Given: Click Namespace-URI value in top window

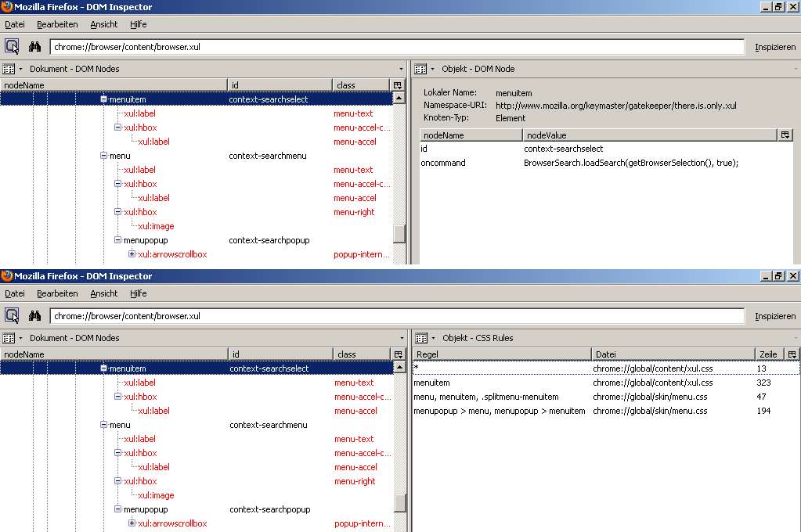Looking at the screenshot, I should coord(616,106).
